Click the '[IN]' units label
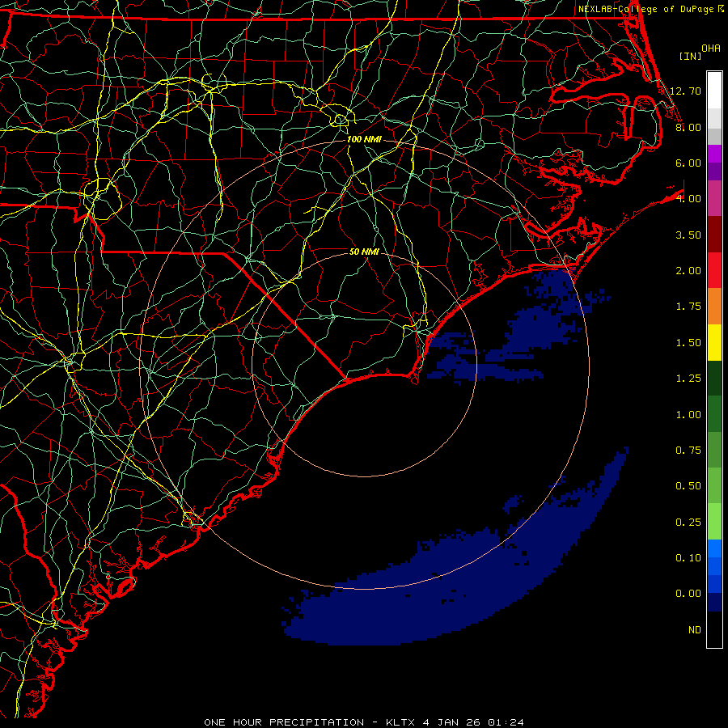The image size is (728, 728). 691,56
